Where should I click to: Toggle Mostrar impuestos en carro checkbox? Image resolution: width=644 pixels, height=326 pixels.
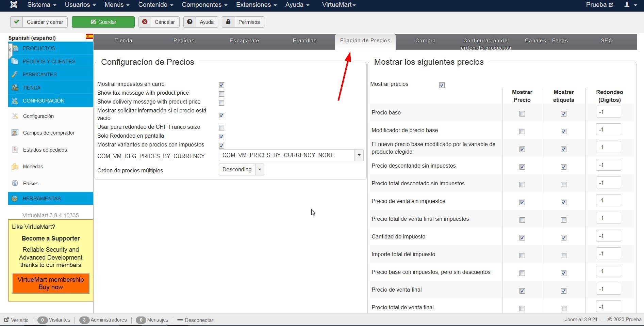click(x=221, y=85)
